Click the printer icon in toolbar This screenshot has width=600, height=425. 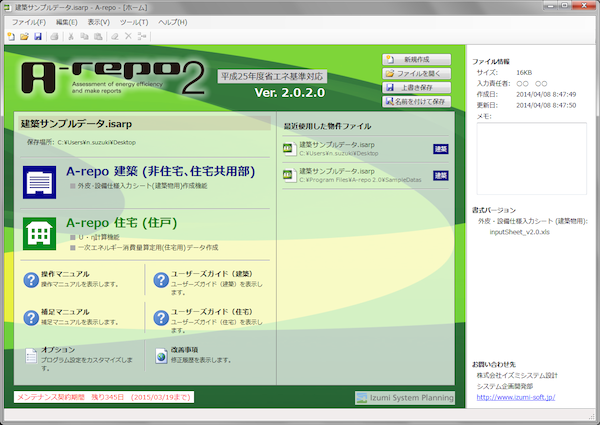(53, 36)
